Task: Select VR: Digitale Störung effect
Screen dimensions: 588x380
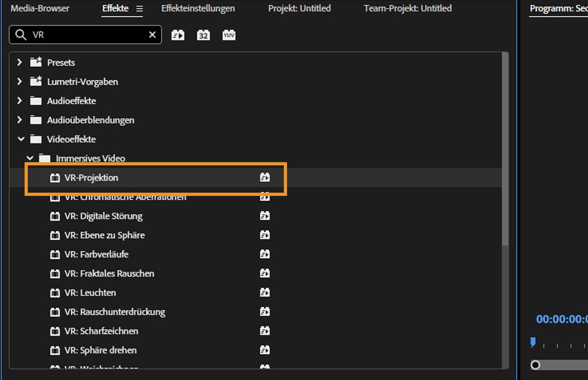Action: tap(103, 216)
